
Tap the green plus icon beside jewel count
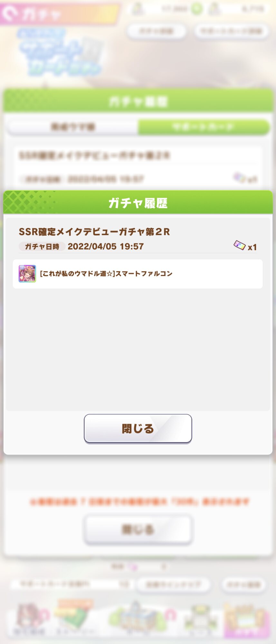(197, 9)
